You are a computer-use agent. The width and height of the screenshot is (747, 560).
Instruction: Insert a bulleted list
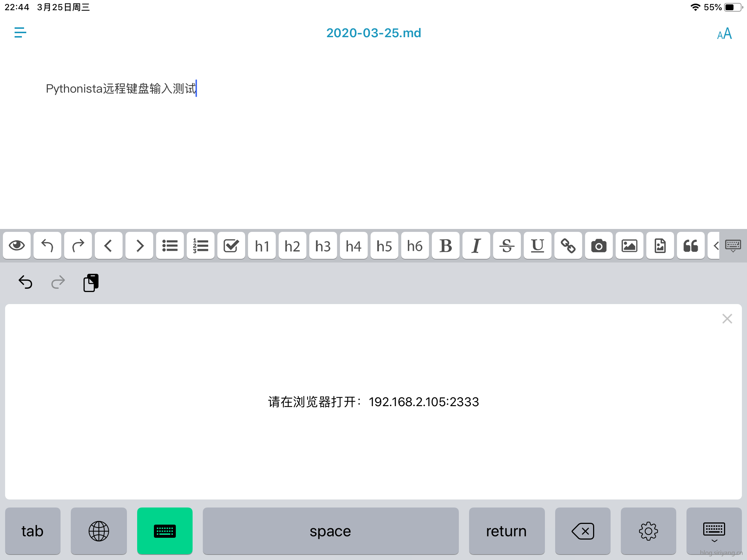[170, 246]
